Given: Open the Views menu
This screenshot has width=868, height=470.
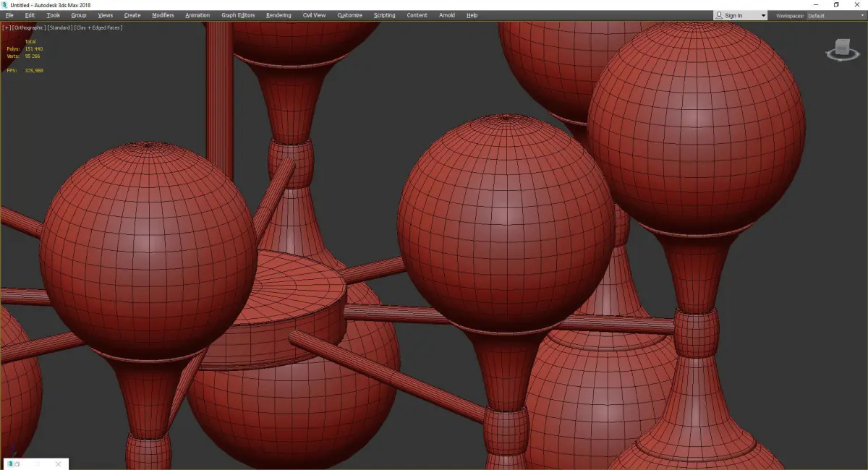Looking at the screenshot, I should point(105,15).
